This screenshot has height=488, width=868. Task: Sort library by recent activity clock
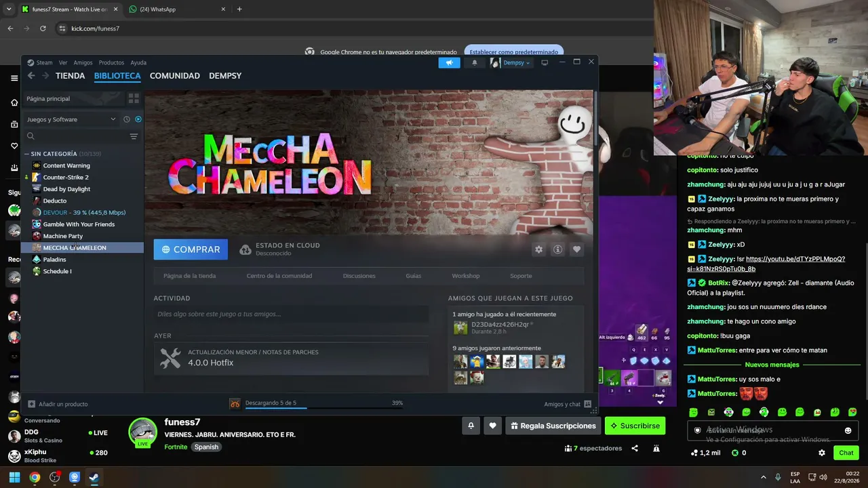click(126, 119)
